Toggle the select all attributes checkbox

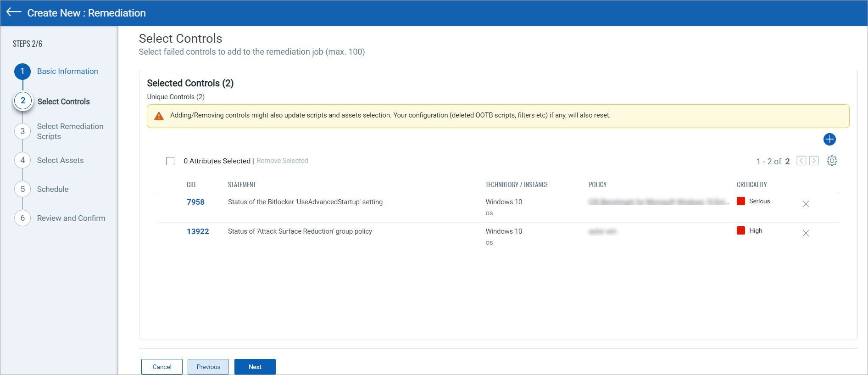point(170,161)
